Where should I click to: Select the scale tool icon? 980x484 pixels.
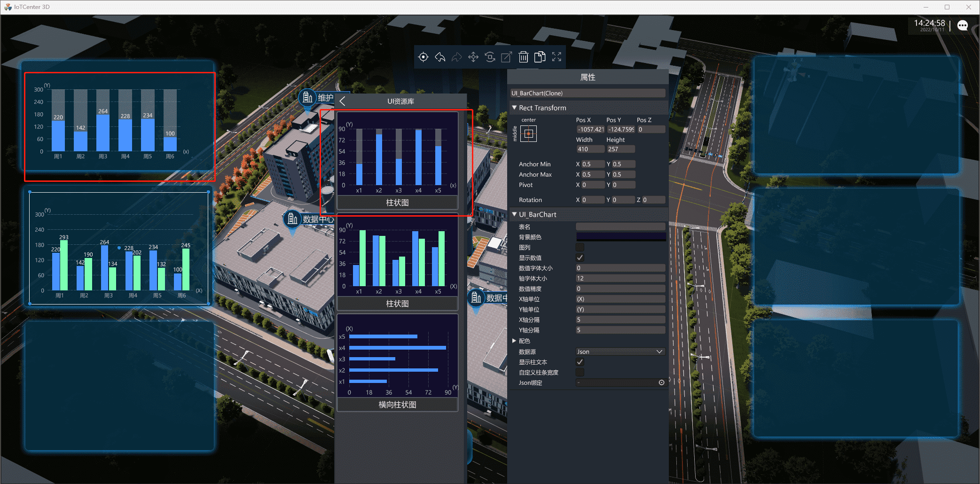506,57
